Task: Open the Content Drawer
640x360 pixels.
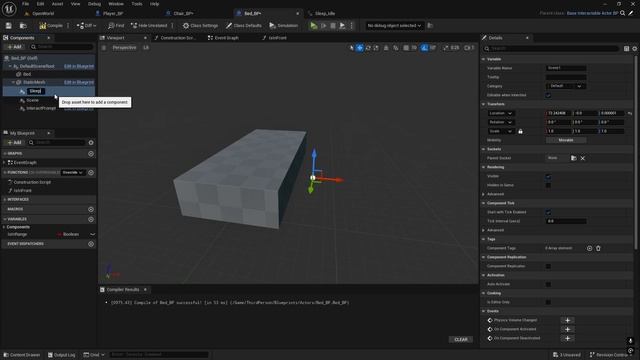Action: (22, 355)
